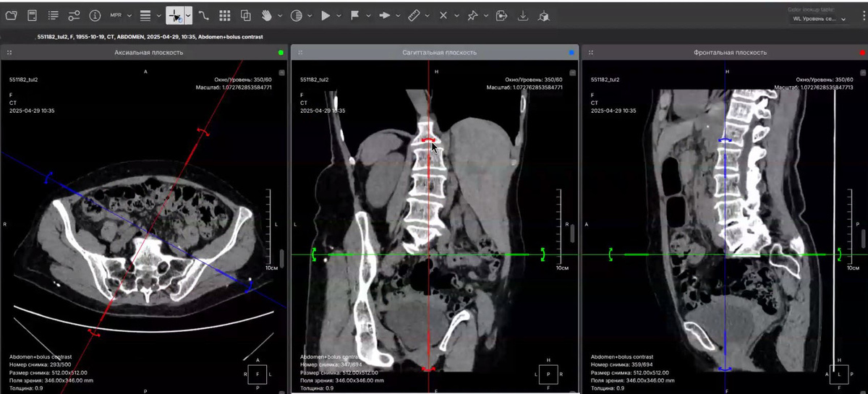
Task: Show study information with the info icon
Action: pyautogui.click(x=95, y=15)
